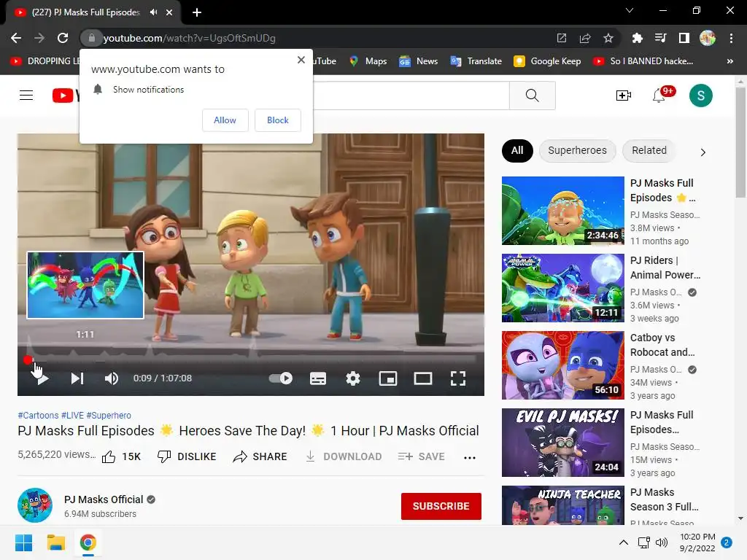Open the tab search dropdown arrow
The width and height of the screenshot is (747, 560).
630,10
